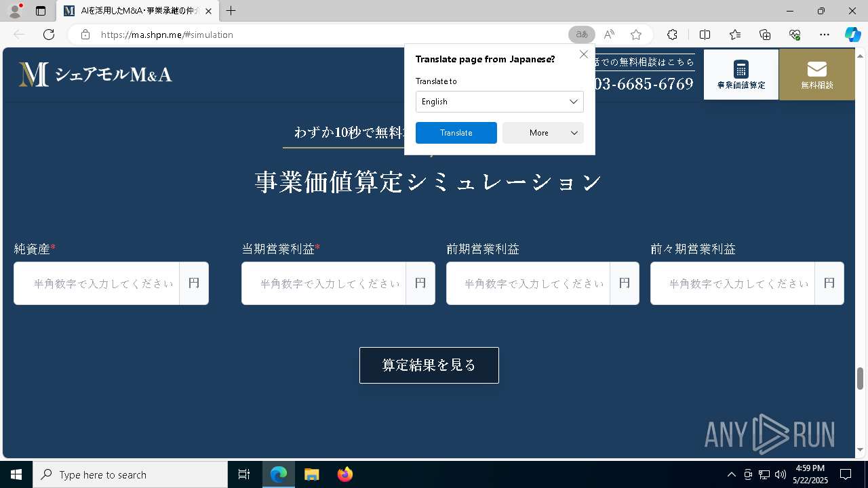Close the Translate page popup

[583, 54]
